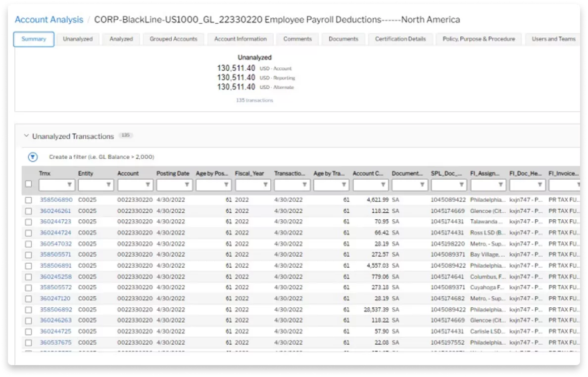Screen dimensions: 588x377
Task: Click the funnel icon under Age by Pos...
Action: tap(226, 185)
